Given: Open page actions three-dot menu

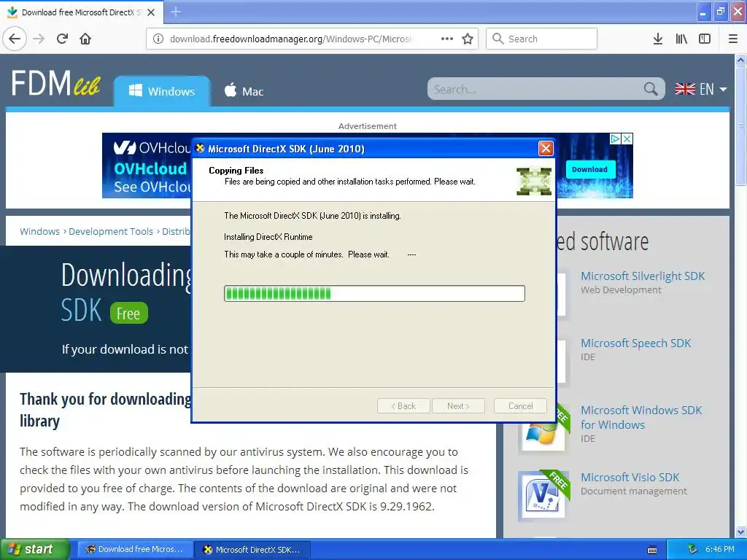Looking at the screenshot, I should (x=447, y=39).
